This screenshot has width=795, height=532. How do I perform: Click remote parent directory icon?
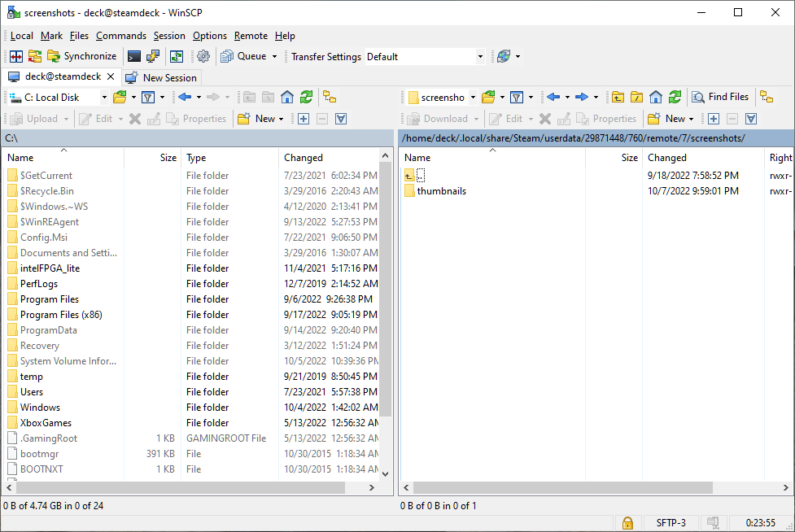pos(618,98)
